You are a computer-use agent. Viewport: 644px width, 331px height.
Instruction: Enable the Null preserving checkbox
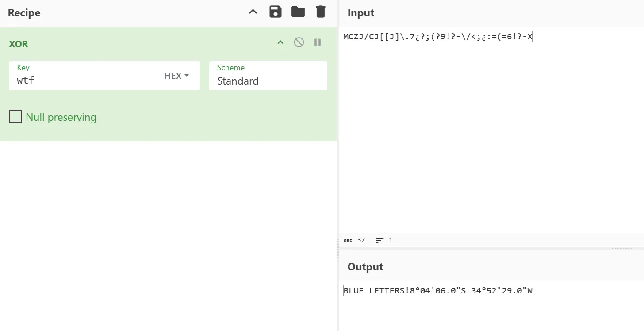(x=15, y=117)
